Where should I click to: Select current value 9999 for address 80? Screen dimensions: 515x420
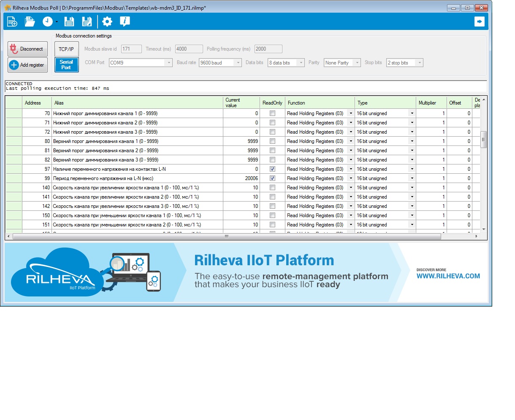coord(241,141)
